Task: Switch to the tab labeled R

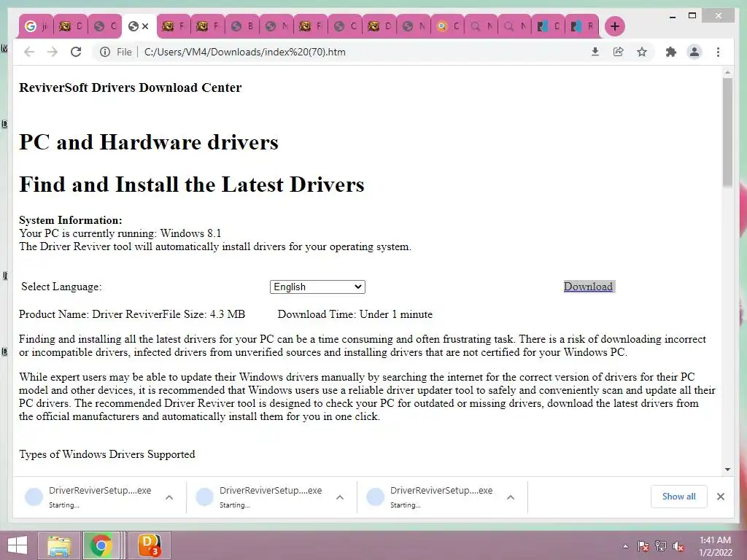Action: tap(581, 26)
